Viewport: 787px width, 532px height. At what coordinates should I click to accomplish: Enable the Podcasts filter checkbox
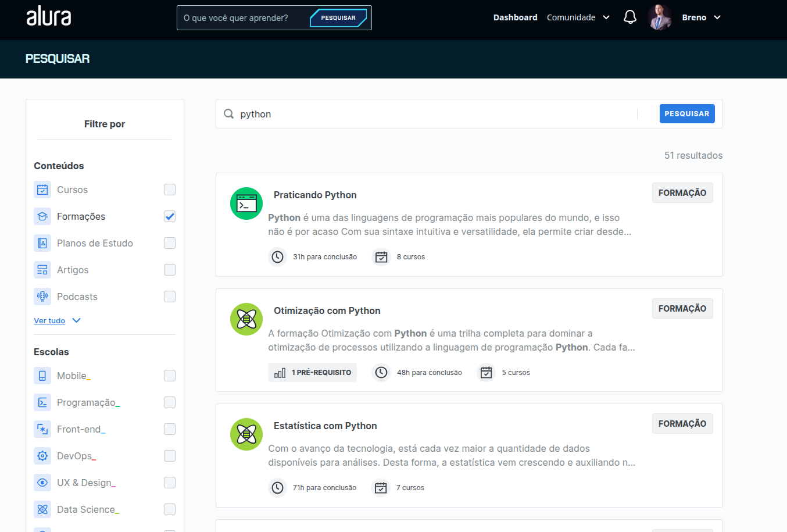pyautogui.click(x=170, y=297)
